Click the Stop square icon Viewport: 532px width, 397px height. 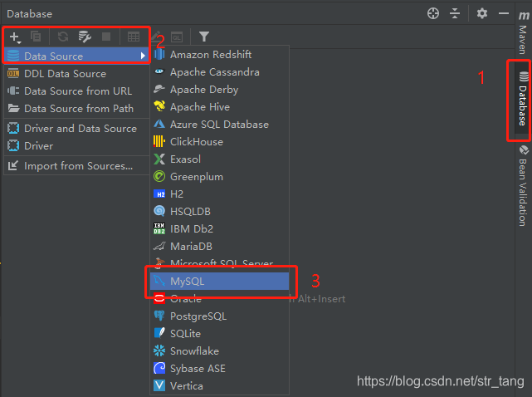tap(106, 37)
